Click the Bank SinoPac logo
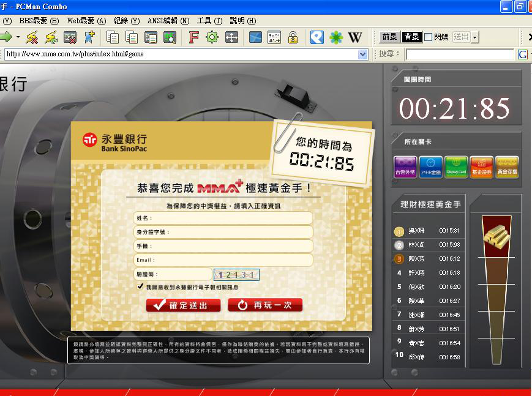This screenshot has height=396, width=532. (114, 142)
